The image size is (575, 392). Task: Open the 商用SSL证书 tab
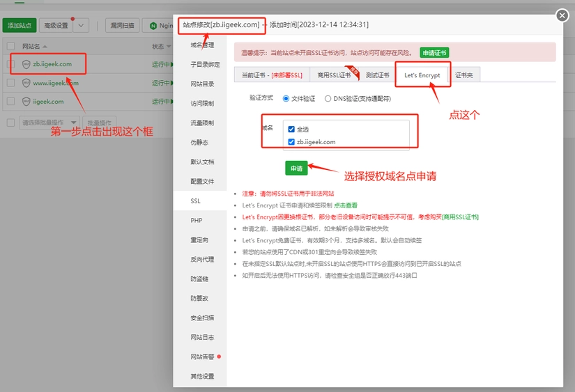tap(334, 75)
